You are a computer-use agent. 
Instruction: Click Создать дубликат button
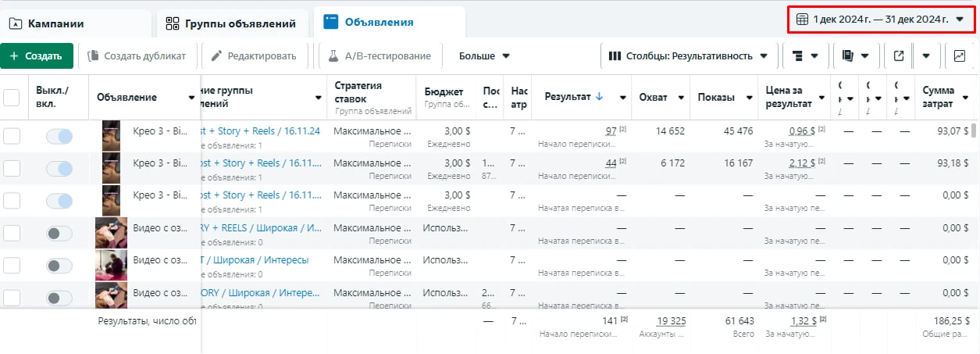tap(137, 56)
